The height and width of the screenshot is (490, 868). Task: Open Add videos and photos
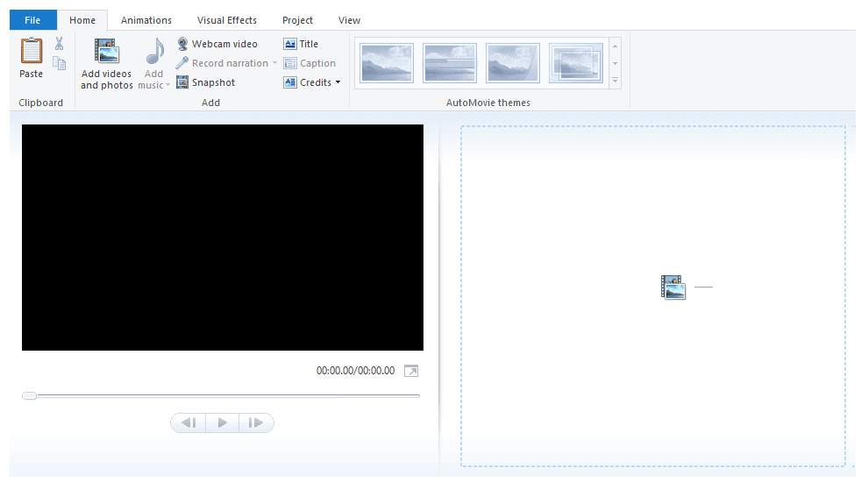coord(106,64)
